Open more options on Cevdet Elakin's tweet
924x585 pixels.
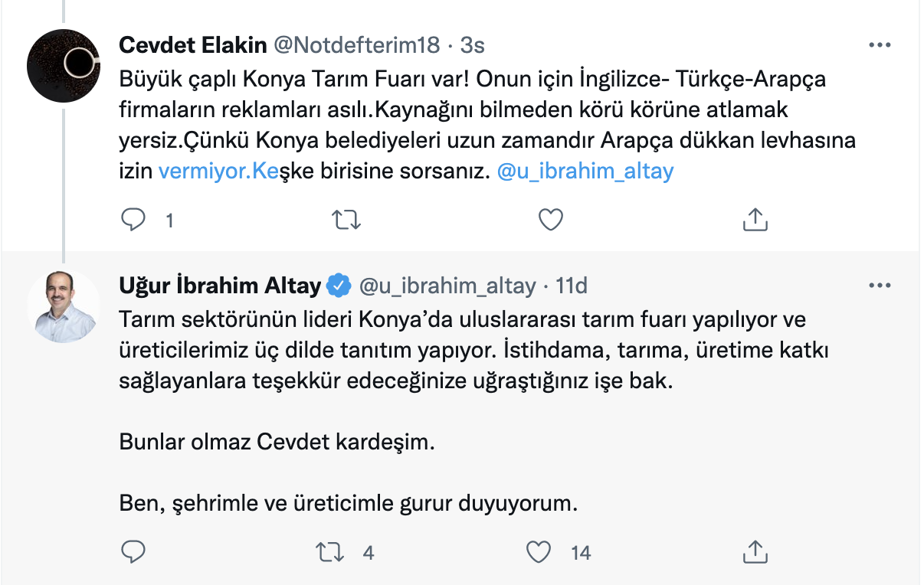(x=880, y=46)
